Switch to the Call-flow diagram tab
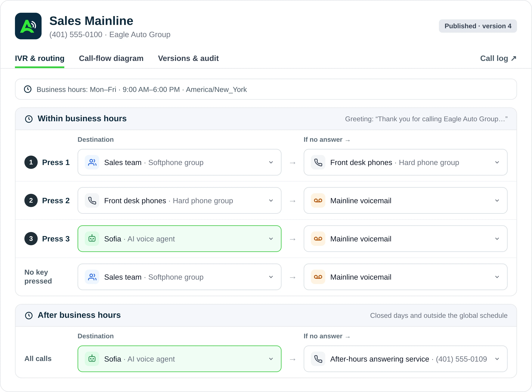The width and height of the screenshot is (532, 392). tap(111, 58)
